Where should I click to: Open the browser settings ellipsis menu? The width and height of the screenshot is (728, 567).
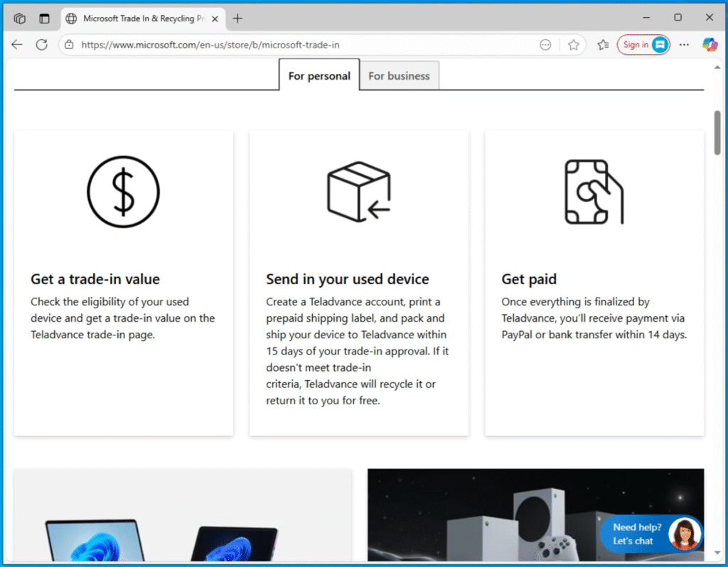(x=684, y=44)
